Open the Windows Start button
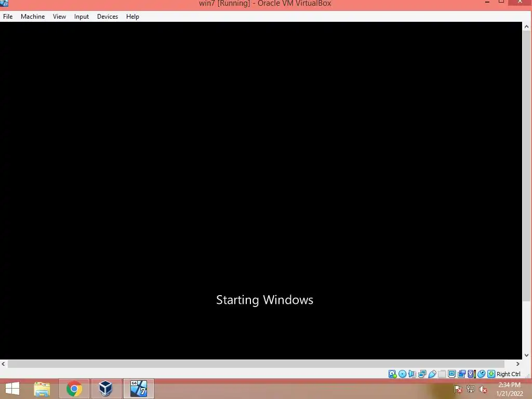This screenshot has height=399, width=532. click(x=12, y=389)
